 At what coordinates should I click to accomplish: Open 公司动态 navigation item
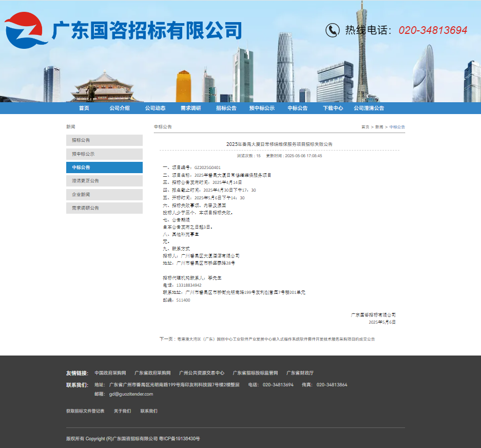(x=155, y=108)
